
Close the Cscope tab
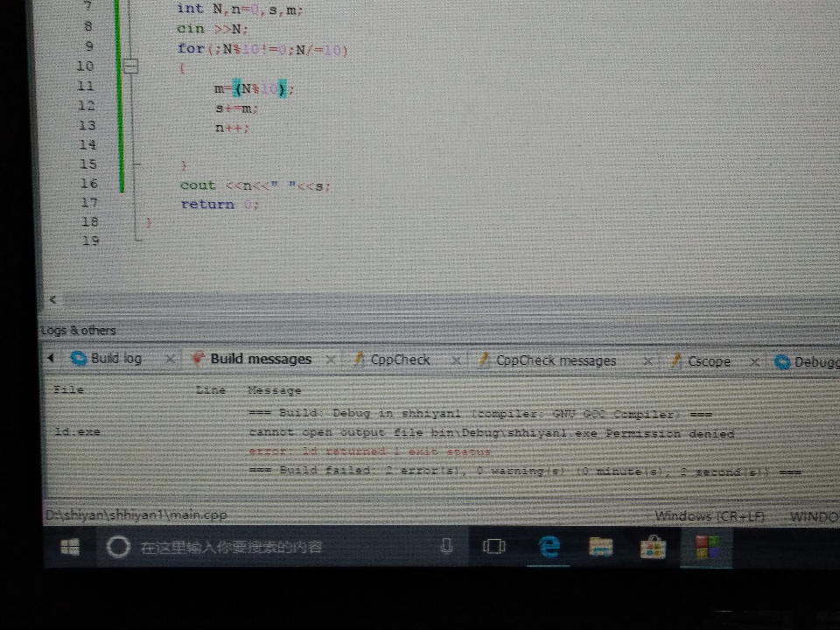(x=754, y=362)
